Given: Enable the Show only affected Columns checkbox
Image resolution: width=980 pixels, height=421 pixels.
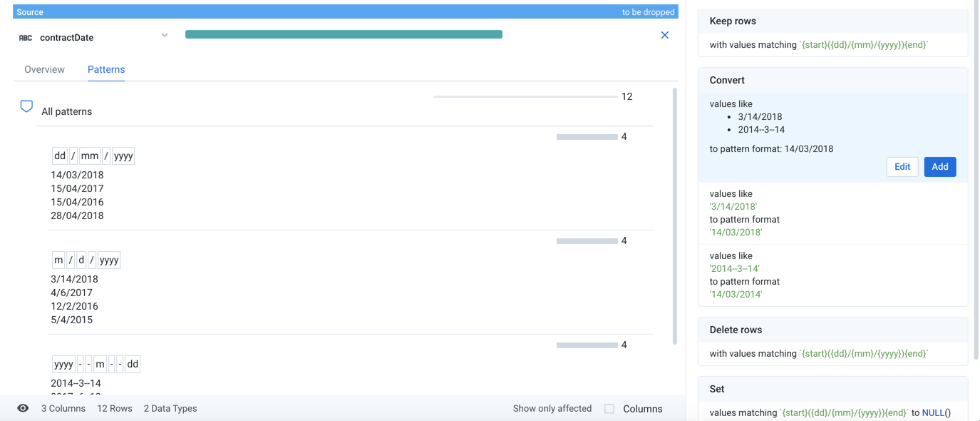Looking at the screenshot, I should tap(609, 409).
